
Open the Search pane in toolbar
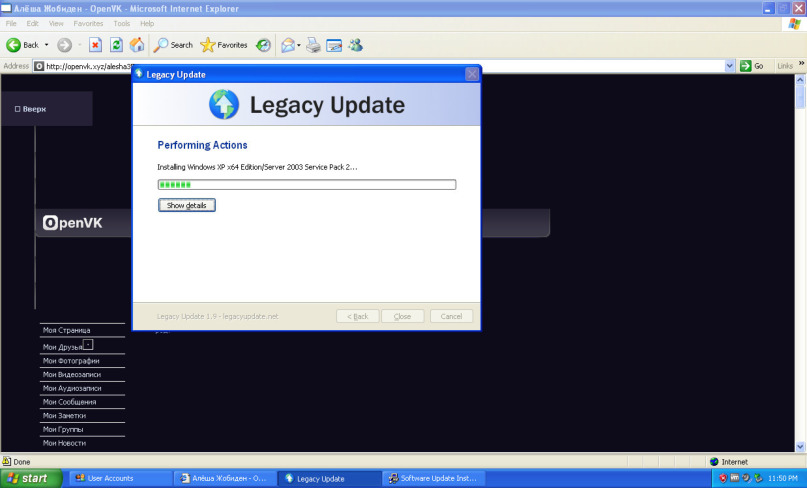click(x=173, y=45)
